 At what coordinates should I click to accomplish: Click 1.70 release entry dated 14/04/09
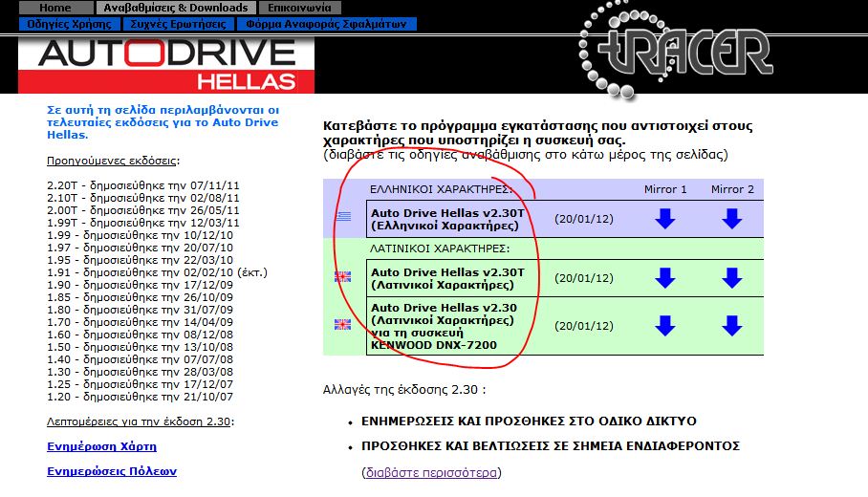140,321
